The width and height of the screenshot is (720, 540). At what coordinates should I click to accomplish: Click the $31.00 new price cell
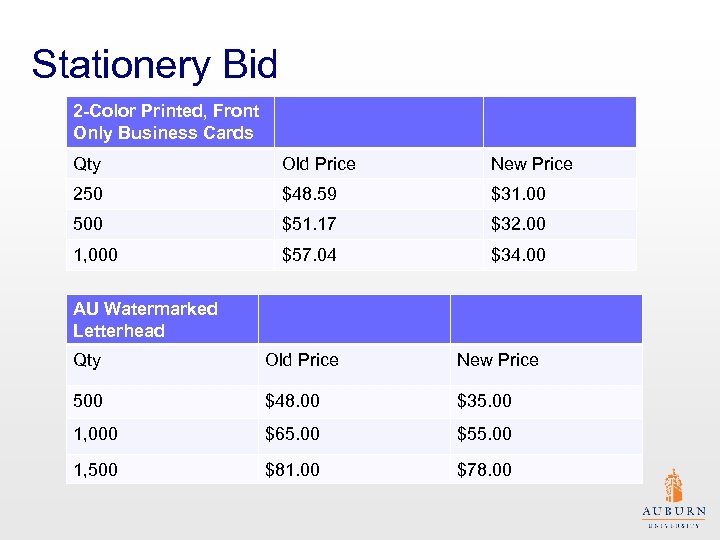point(518,194)
